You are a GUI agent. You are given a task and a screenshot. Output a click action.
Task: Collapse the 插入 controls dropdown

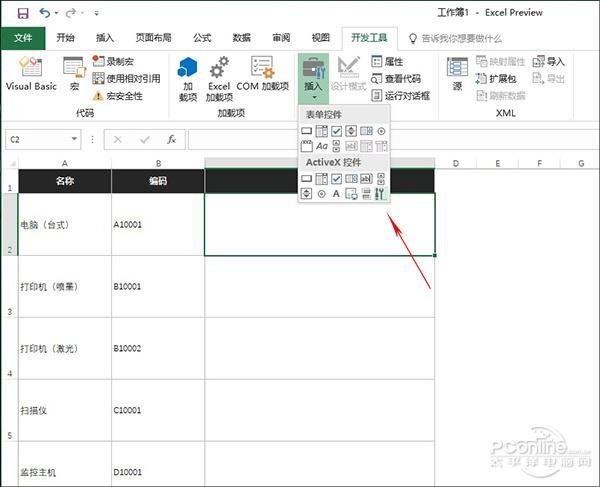tap(314, 78)
